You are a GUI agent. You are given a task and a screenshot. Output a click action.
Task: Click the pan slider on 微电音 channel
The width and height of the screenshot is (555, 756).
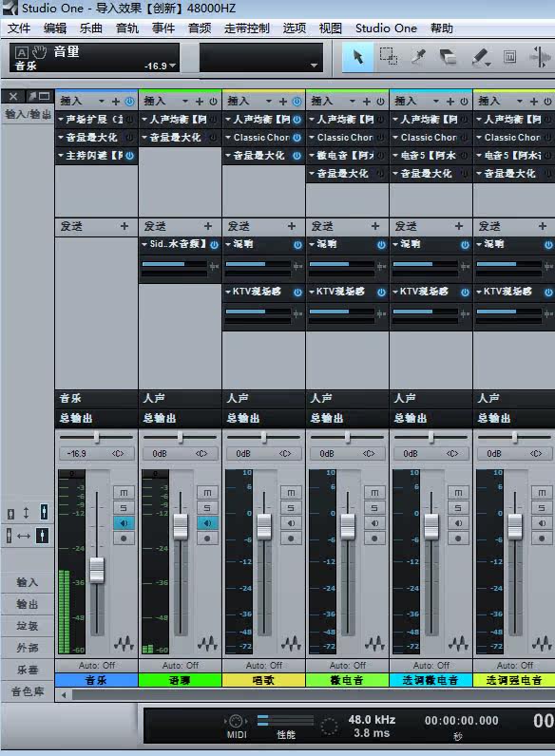[348, 437]
